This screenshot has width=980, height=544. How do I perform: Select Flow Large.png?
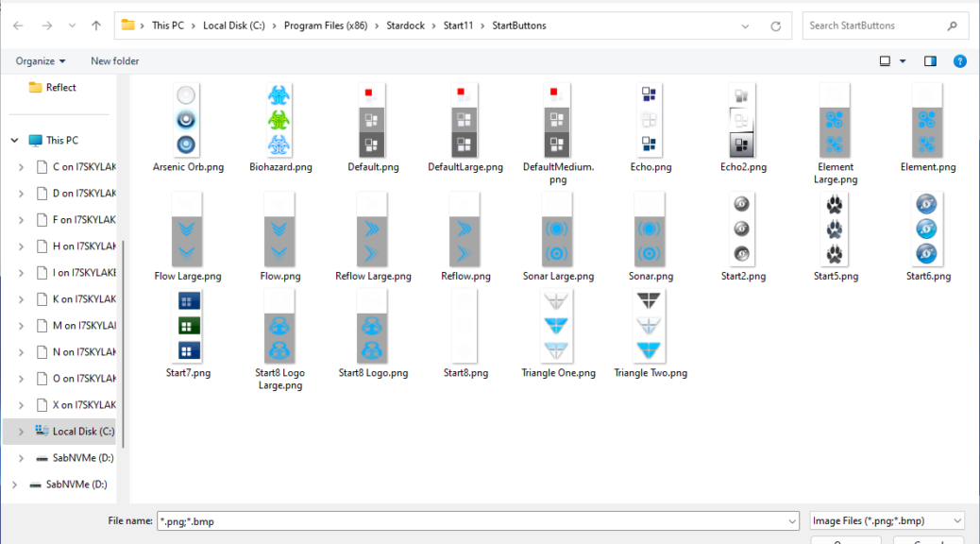(186, 229)
